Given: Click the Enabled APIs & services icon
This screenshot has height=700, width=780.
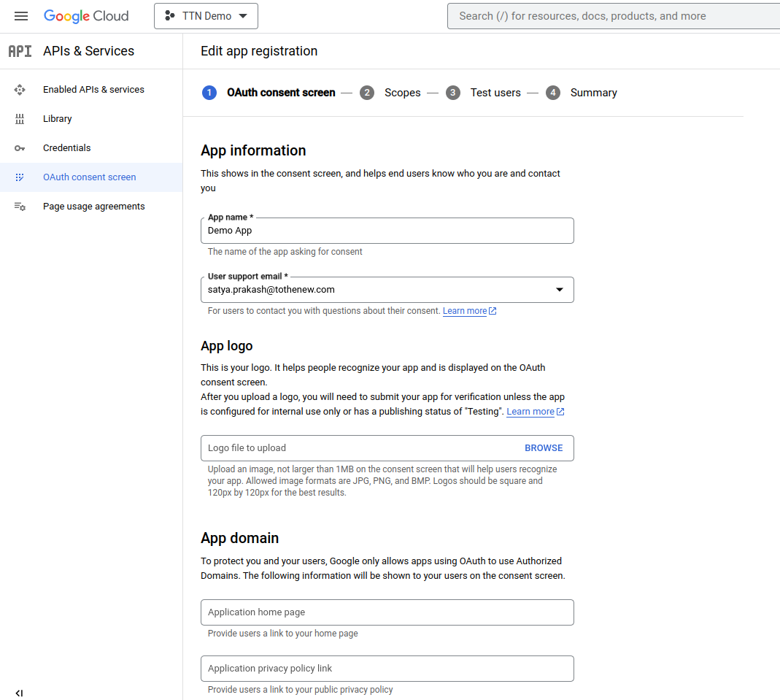Looking at the screenshot, I should (20, 90).
